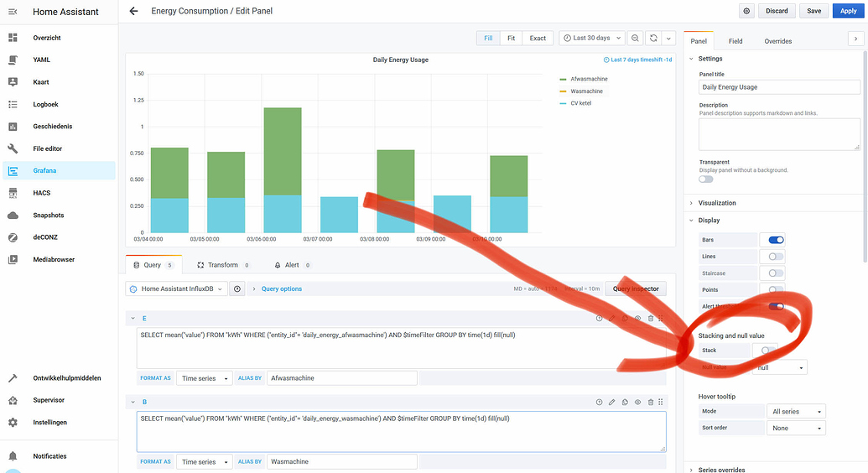Screen dimensions: 868x473
Task: Click the Apply button
Action: click(x=848, y=11)
